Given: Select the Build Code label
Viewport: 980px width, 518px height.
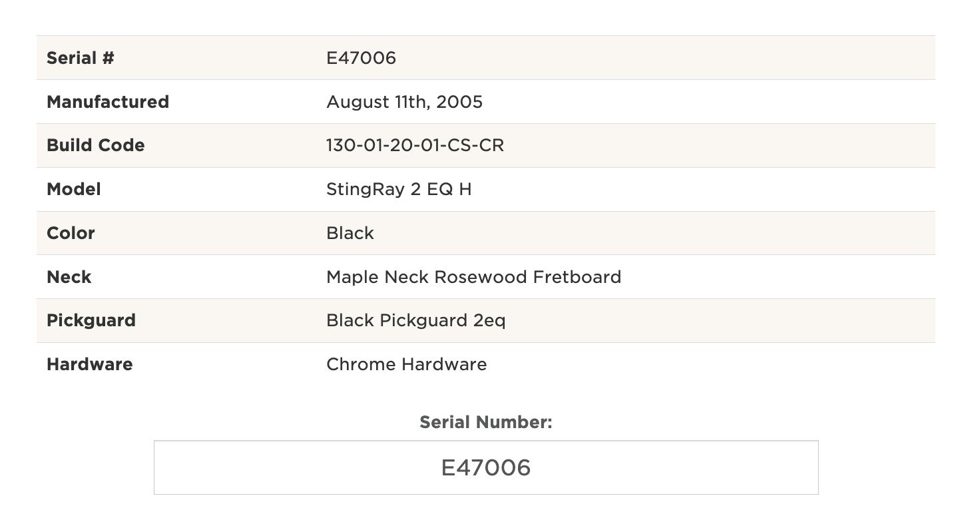Looking at the screenshot, I should [x=96, y=145].
